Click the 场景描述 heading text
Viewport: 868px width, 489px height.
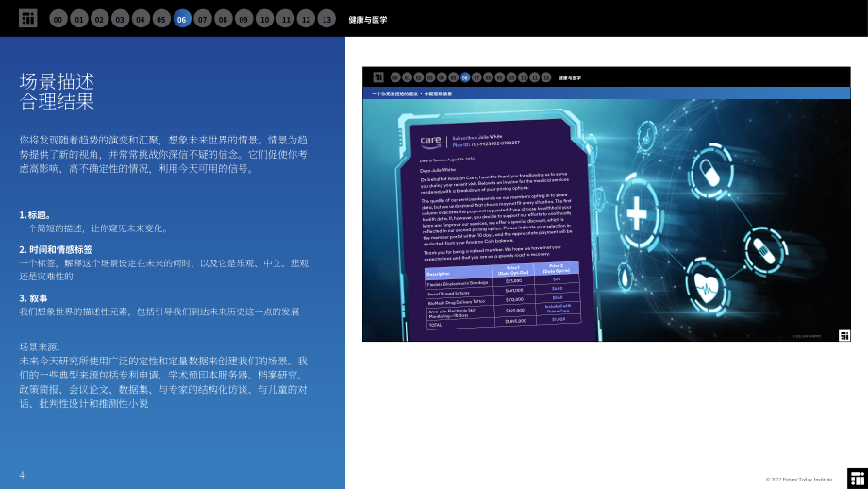pyautogui.click(x=57, y=81)
